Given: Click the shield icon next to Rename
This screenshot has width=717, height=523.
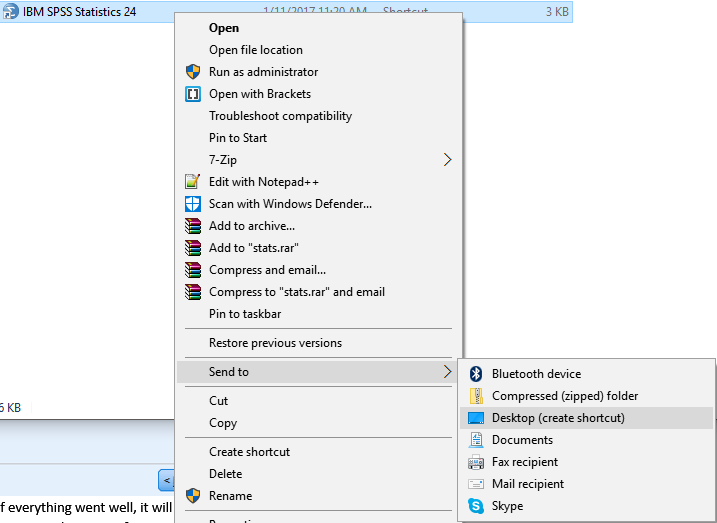Looking at the screenshot, I should tap(193, 496).
